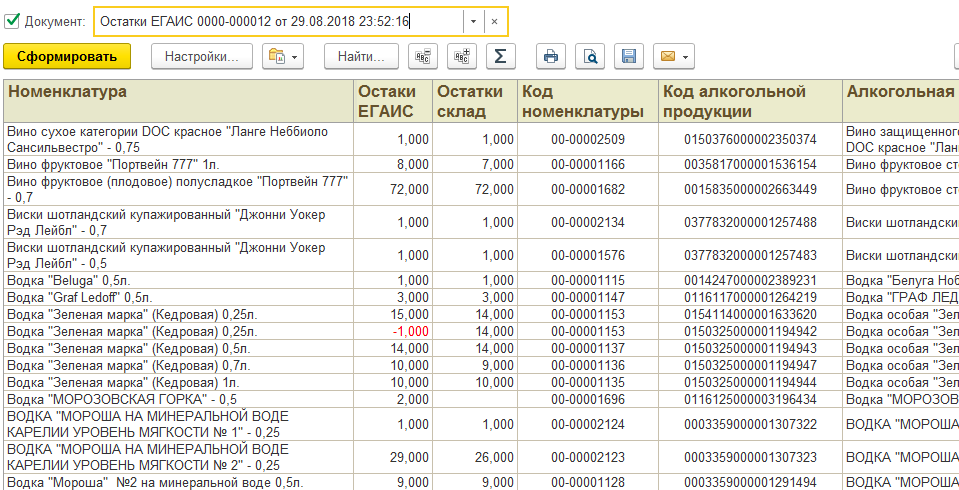Click nomenclature code 00-00001166

click(588, 165)
